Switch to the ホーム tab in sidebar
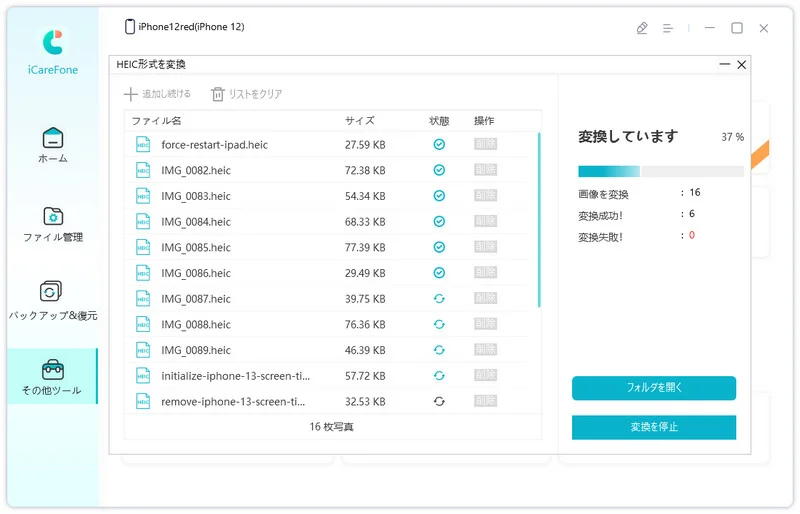 [x=53, y=144]
